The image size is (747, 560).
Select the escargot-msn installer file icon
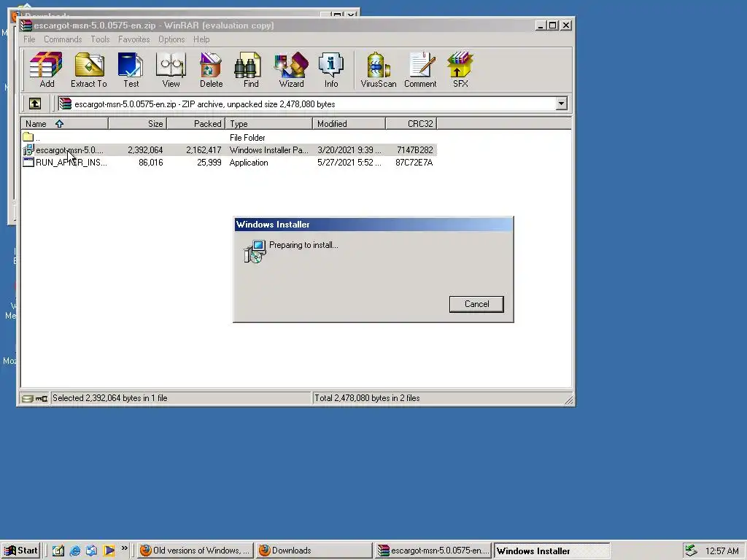pos(28,150)
